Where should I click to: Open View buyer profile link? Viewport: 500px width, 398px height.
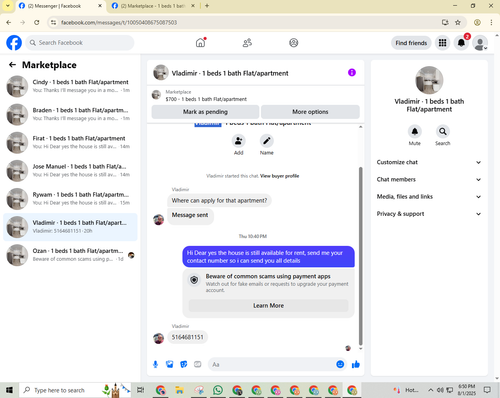(x=280, y=176)
